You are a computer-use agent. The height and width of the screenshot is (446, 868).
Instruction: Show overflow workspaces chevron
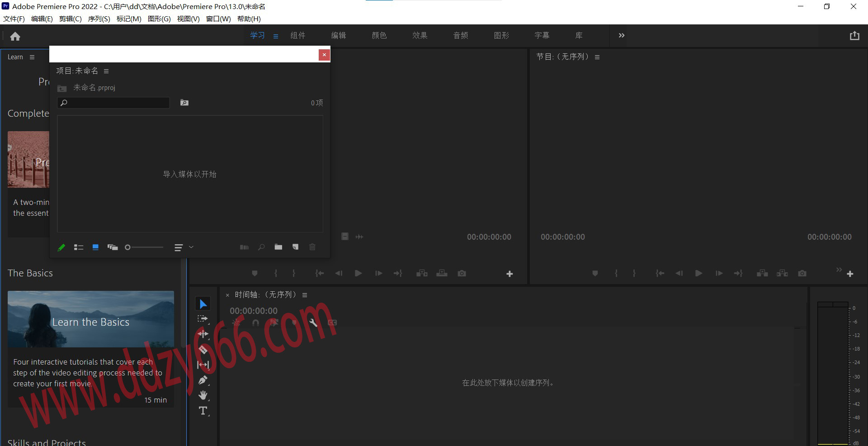pyautogui.click(x=622, y=35)
